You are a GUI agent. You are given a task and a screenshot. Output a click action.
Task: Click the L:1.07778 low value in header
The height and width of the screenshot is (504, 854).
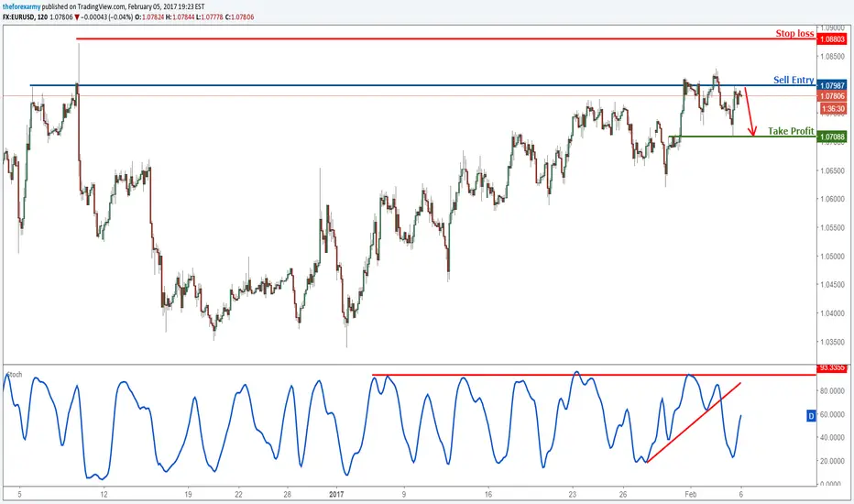tap(209, 16)
